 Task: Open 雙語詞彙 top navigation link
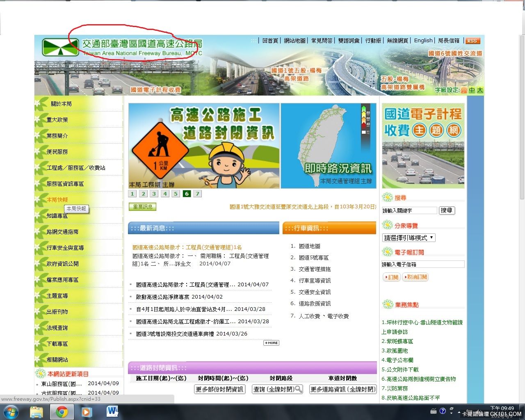tap(349, 41)
